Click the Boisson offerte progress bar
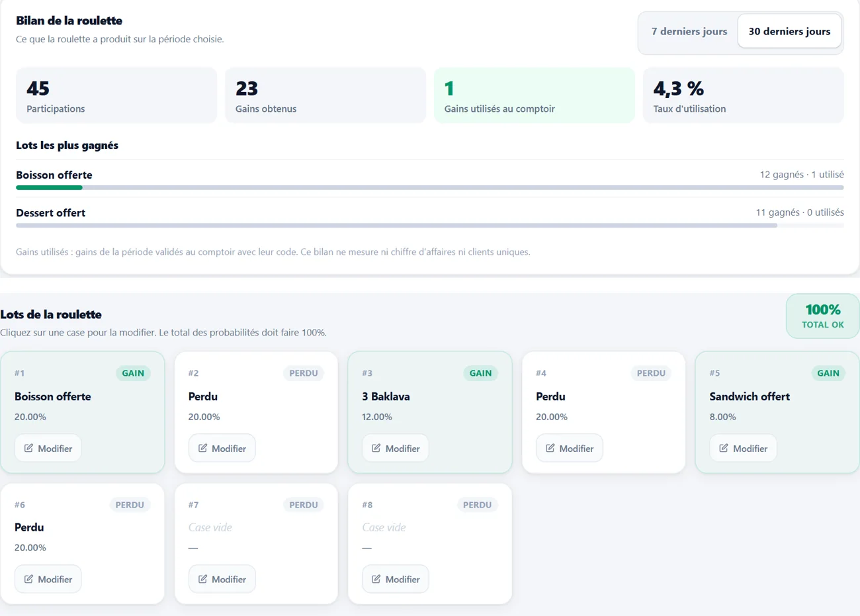The image size is (860, 616). [430, 188]
